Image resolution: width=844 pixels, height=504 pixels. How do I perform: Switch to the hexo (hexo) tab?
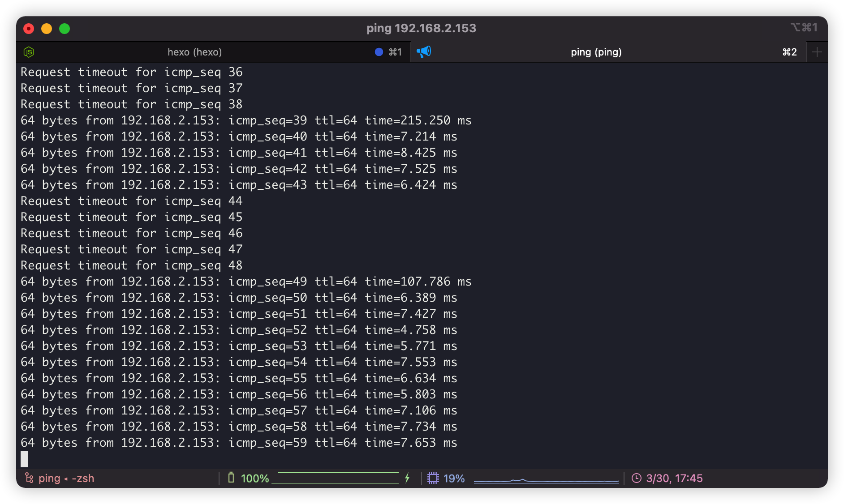coord(194,52)
